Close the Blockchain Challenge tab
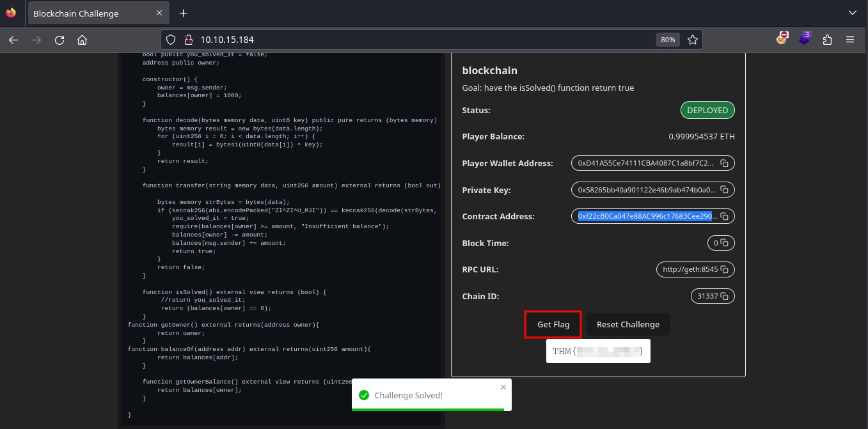Image resolution: width=868 pixels, height=429 pixels. click(158, 13)
